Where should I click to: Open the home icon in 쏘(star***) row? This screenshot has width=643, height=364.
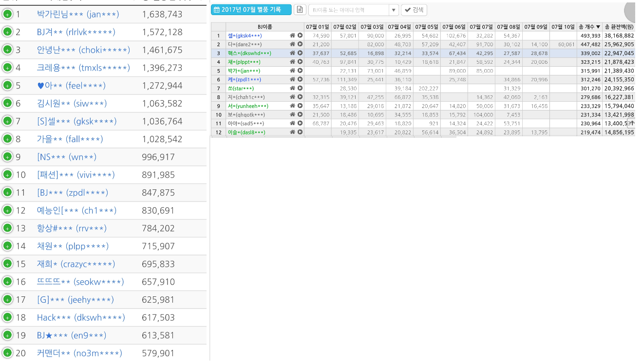(292, 88)
